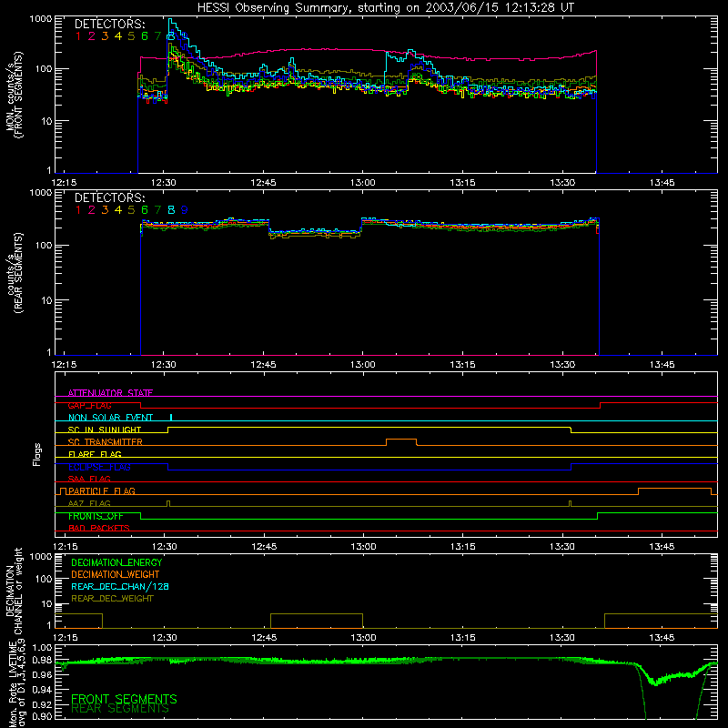
Task: Select the SC_IN_SUNLIGHT flag label
Action: (104, 430)
